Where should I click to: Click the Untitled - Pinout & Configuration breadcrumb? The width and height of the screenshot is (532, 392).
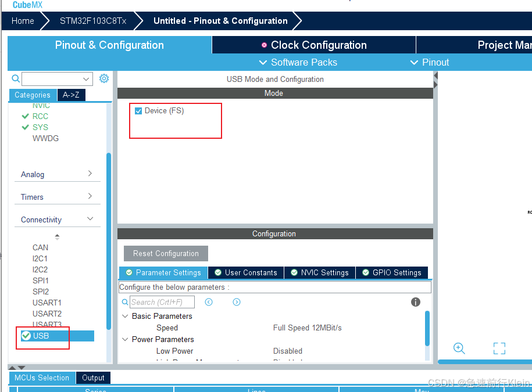coord(220,21)
